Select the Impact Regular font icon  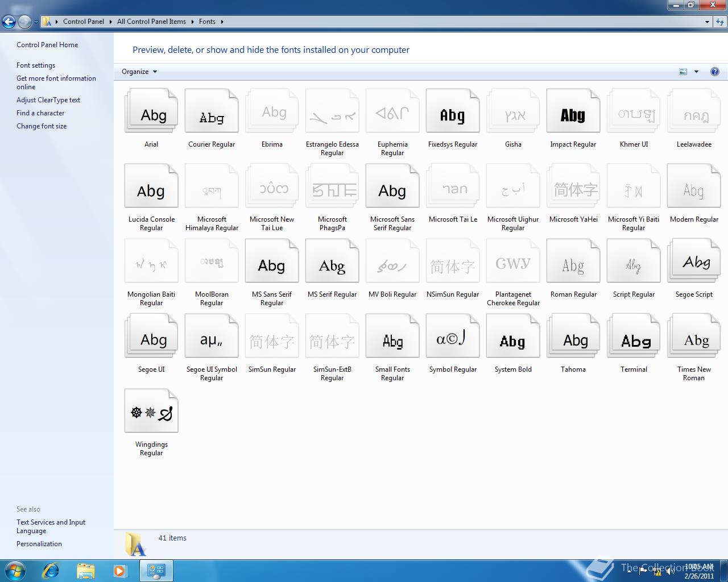[573, 111]
